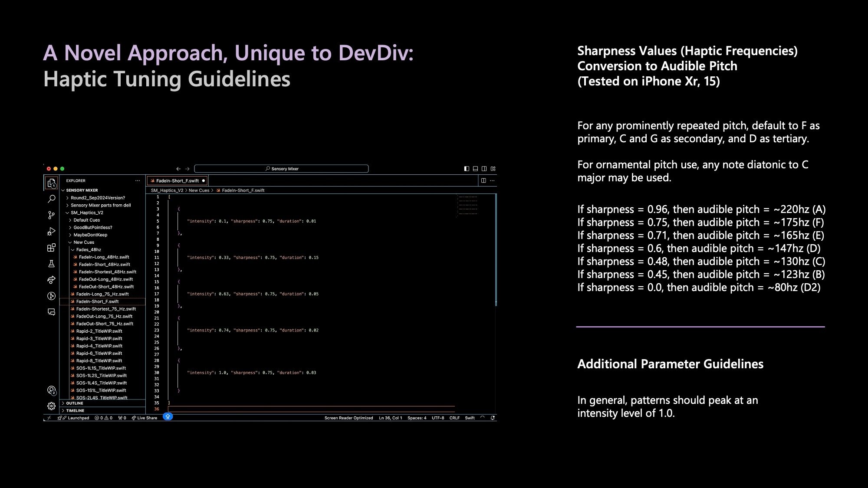Open the customize layout icon
Viewport: 868px width, 488px height.
click(493, 169)
